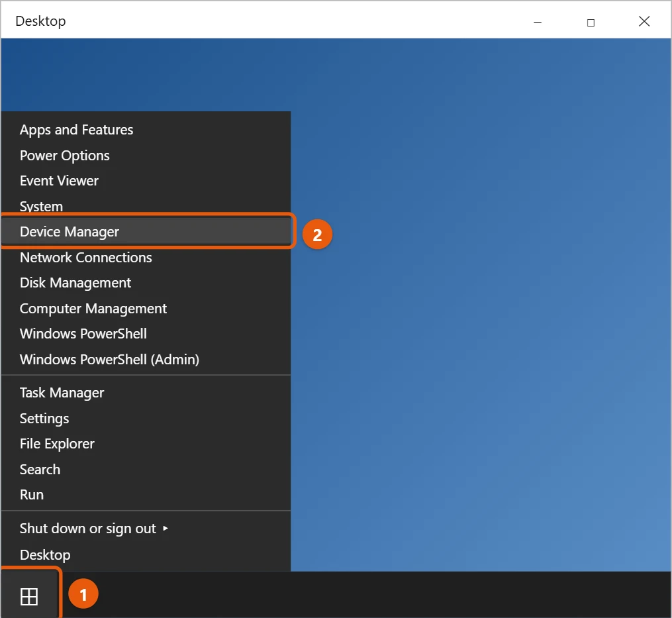
Task: Open Network Connections
Action: pyautogui.click(x=146, y=257)
